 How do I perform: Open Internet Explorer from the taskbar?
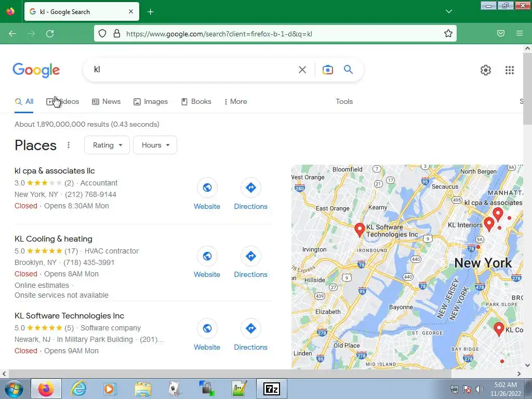[x=78, y=389]
